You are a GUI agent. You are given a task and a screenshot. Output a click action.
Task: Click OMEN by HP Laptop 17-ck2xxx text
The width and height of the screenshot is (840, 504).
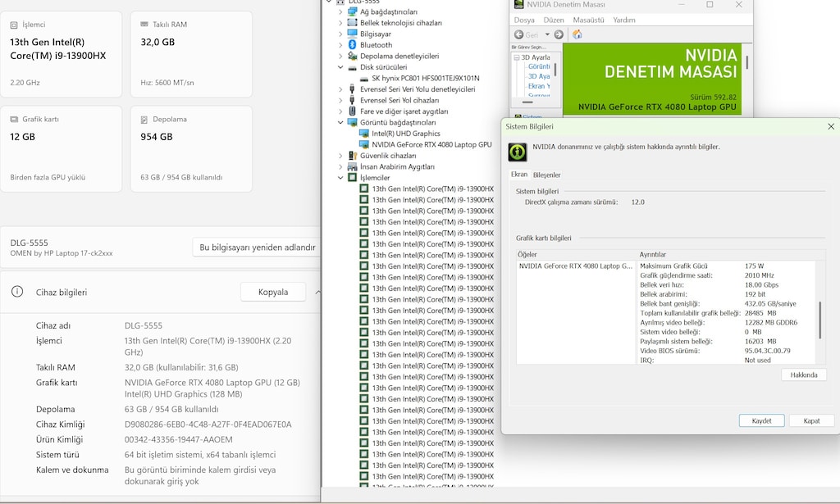[61, 253]
